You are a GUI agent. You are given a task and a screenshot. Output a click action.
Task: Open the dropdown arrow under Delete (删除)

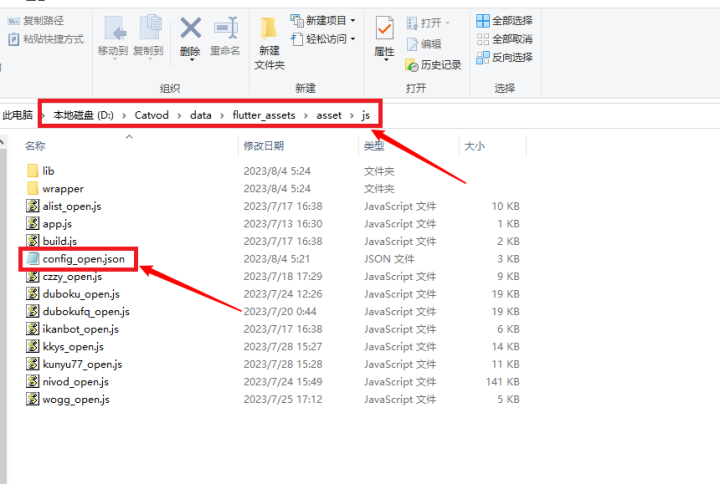coord(190,61)
